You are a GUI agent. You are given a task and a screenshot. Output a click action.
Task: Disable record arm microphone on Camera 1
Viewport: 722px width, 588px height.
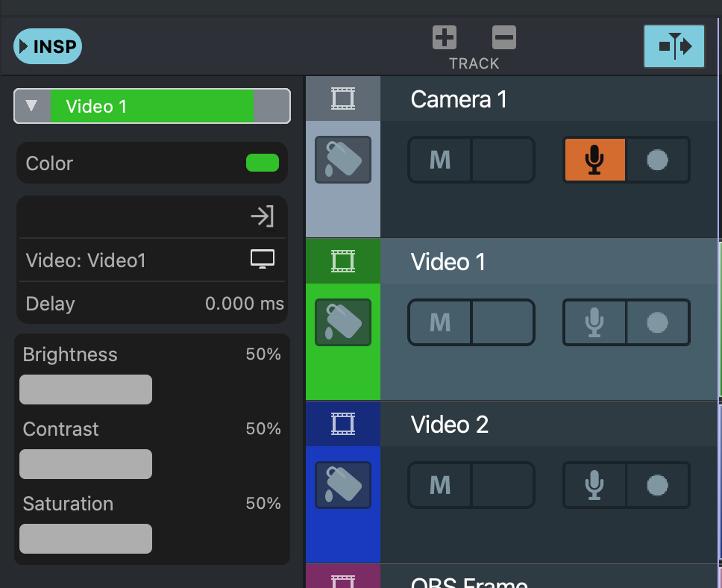click(x=594, y=160)
